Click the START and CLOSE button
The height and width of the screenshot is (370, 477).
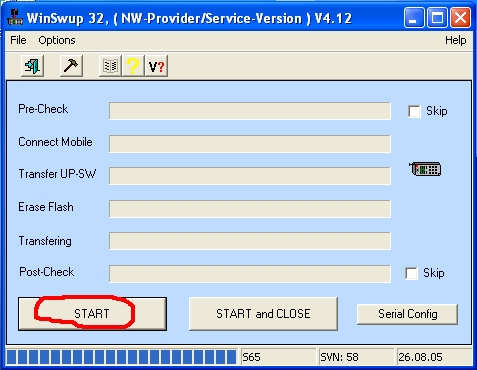(x=263, y=314)
